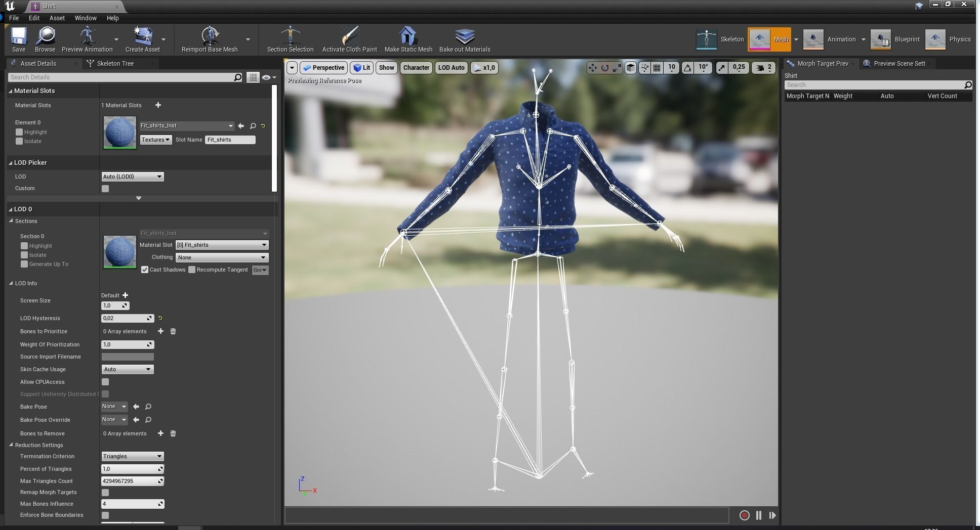Activate Section Selection tool
The height and width of the screenshot is (530, 980).
(x=290, y=39)
